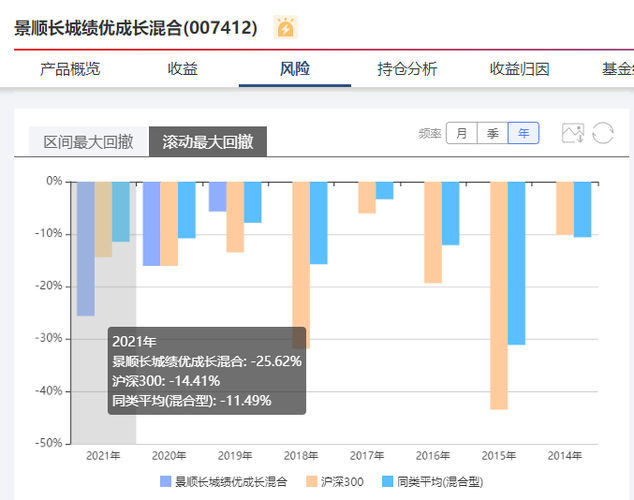Click the 2018年 同类平均 blue bar
634x500 pixels.
pyautogui.click(x=319, y=223)
